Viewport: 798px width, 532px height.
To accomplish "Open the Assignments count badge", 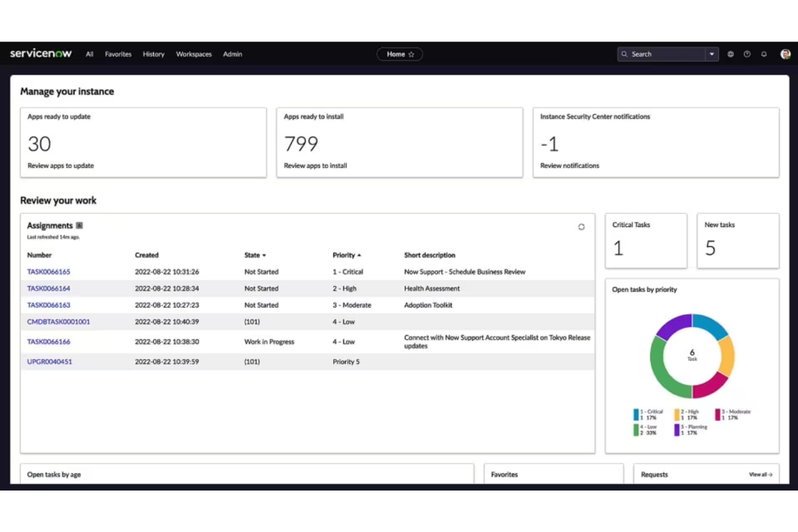I will [x=79, y=225].
